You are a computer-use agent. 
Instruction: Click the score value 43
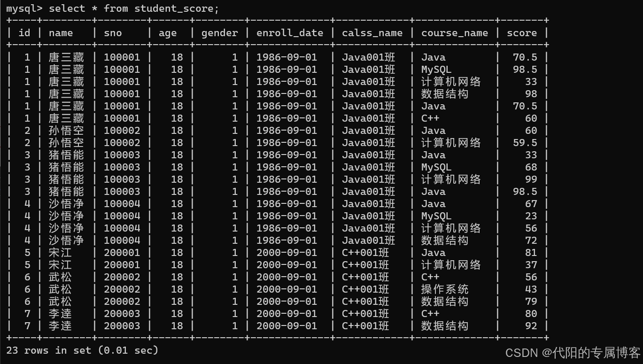[531, 289]
